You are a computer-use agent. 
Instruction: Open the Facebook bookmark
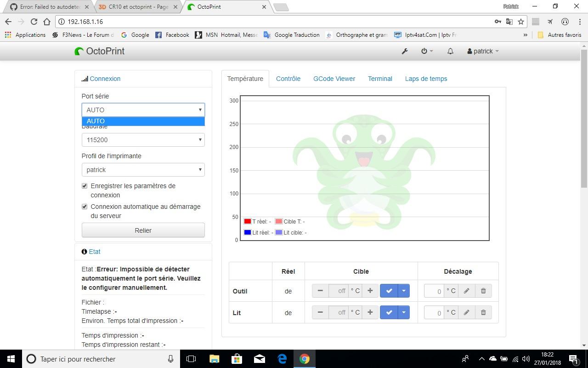172,35
